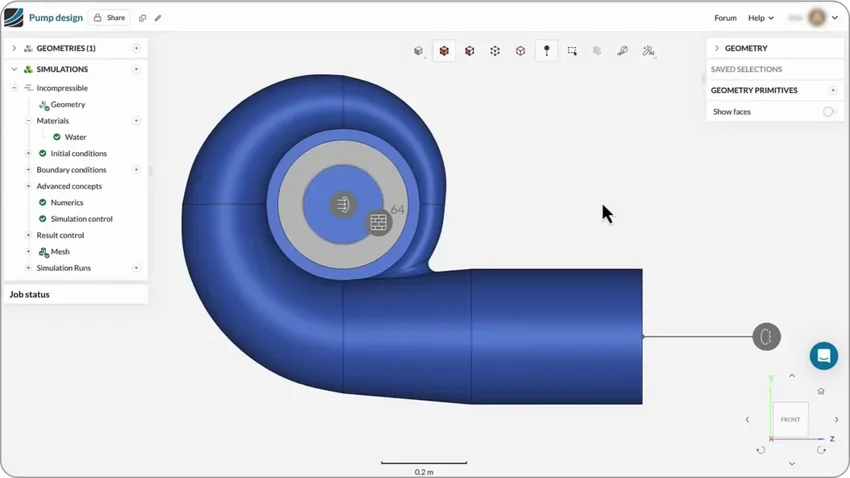Screen dimensions: 850x478
Task: Open the user account dropdown arrow
Action: [x=835, y=18]
